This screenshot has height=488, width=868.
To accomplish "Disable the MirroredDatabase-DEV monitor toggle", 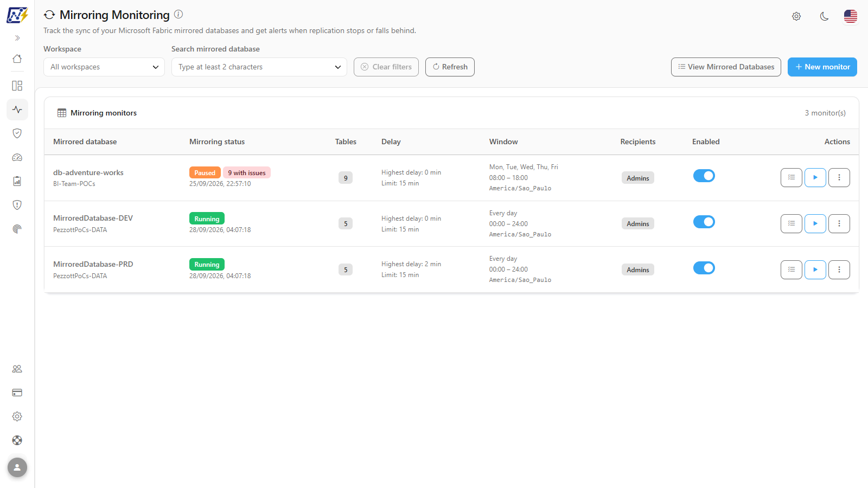I will (704, 222).
